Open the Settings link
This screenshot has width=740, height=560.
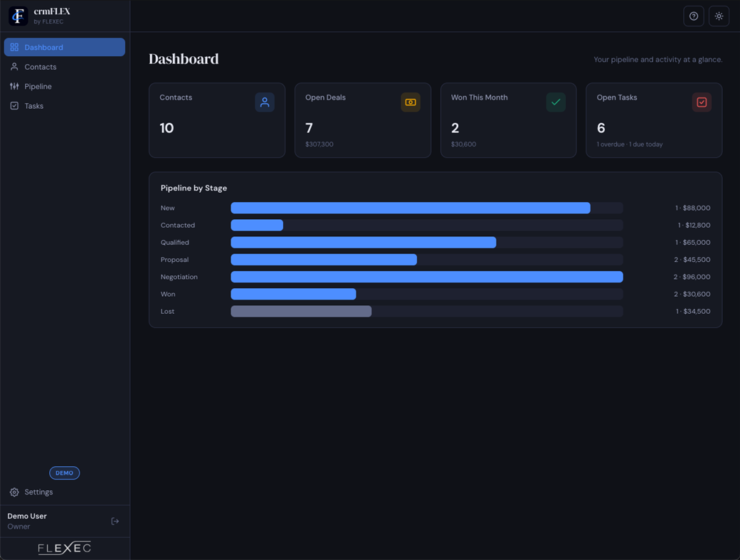[65, 492]
